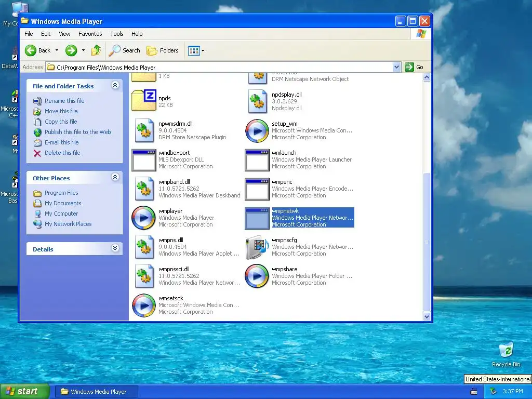The width and height of the screenshot is (532, 399).
Task: Click the keyboard language tray icon
Action: [474, 392]
